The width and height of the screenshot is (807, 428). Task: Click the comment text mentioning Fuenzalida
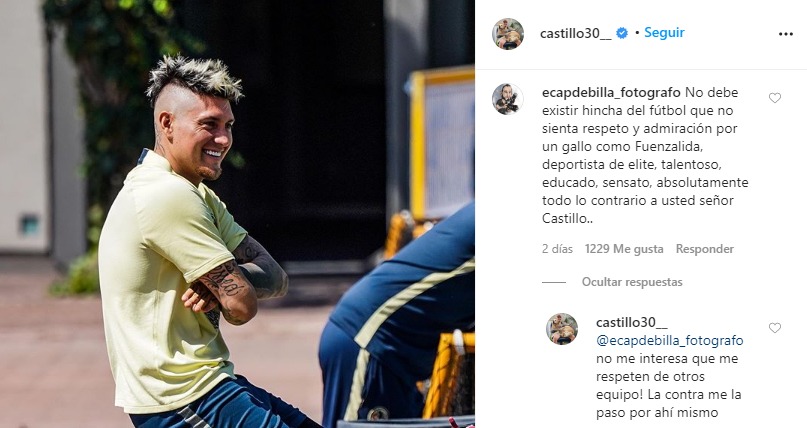pyautogui.click(x=645, y=155)
